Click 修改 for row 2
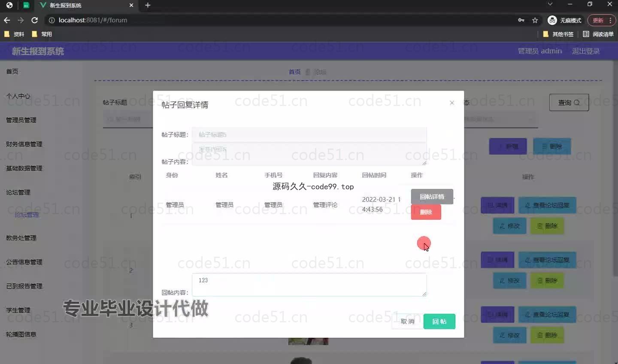Screen dimensions: 618x364 [509, 281]
